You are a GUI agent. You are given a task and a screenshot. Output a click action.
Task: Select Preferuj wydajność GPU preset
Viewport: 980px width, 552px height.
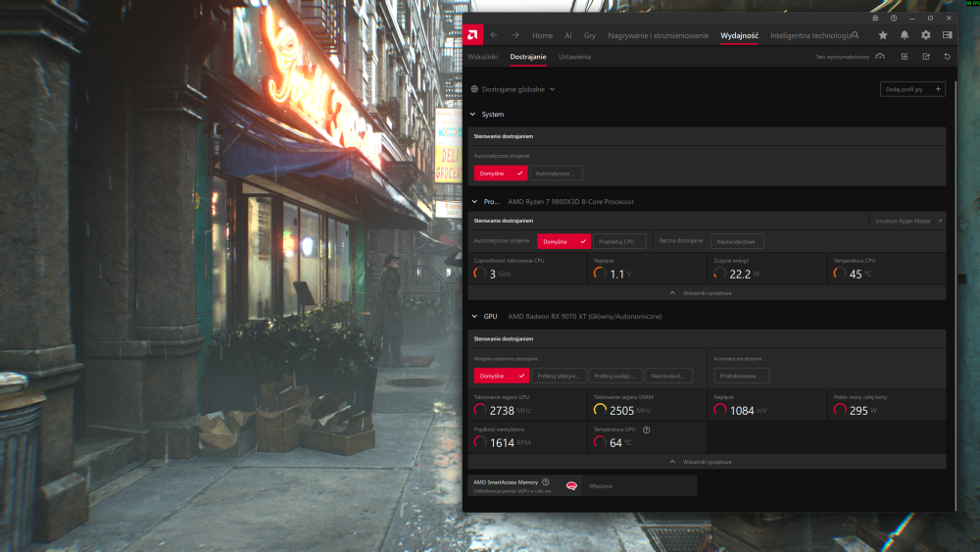(x=615, y=376)
